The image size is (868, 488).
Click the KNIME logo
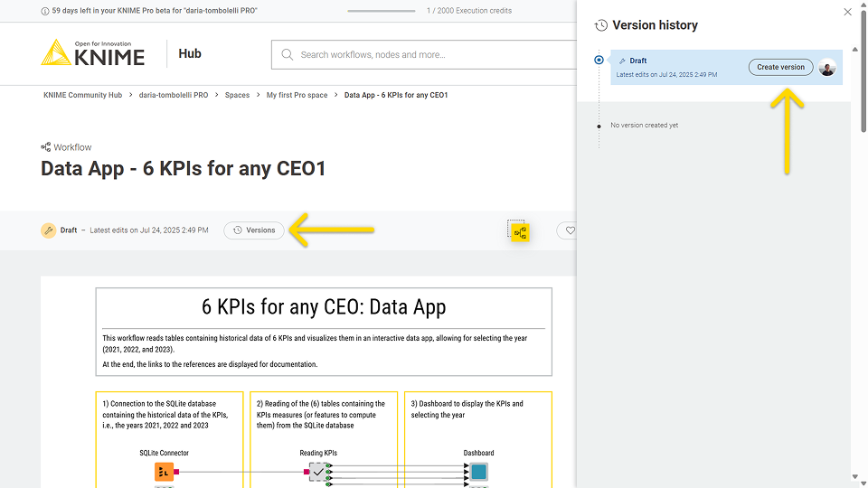(92, 53)
